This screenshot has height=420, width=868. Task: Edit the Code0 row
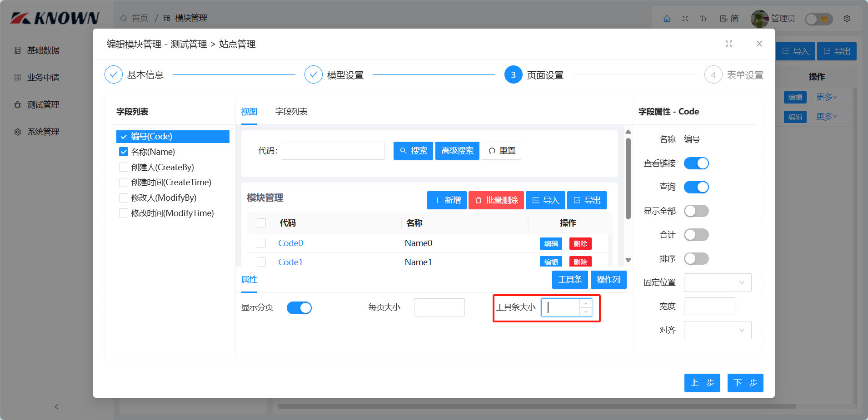[x=551, y=244]
